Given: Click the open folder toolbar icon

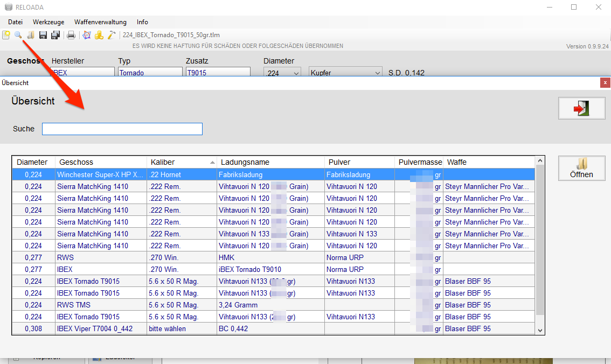Looking at the screenshot, I should pos(31,35).
